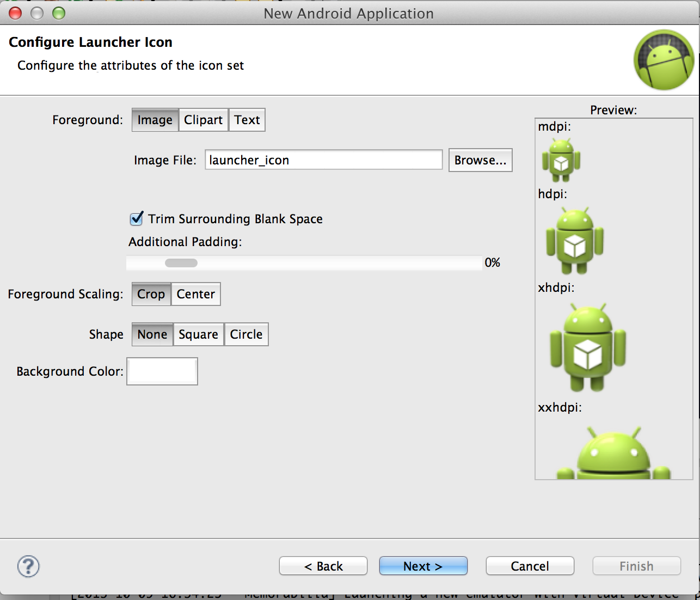Open the help question mark icon
Viewport: 700px width, 600px height.
(28, 566)
